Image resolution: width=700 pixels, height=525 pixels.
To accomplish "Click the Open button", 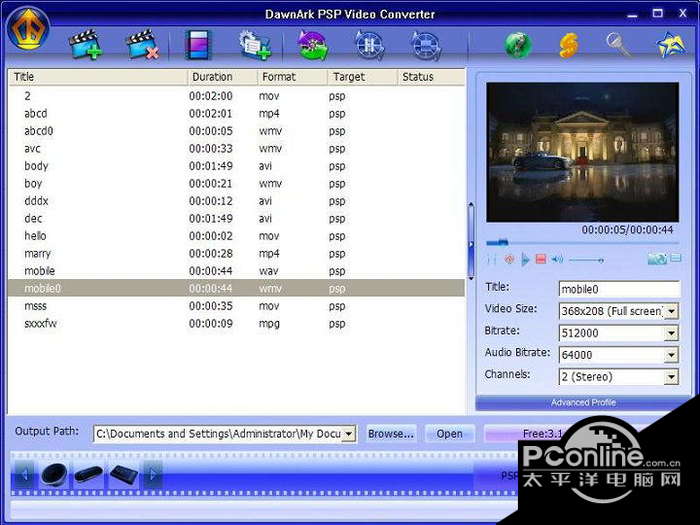I will point(449,434).
